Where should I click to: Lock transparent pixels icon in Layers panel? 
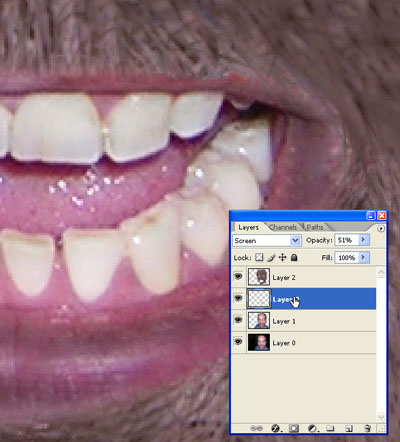pos(259,257)
